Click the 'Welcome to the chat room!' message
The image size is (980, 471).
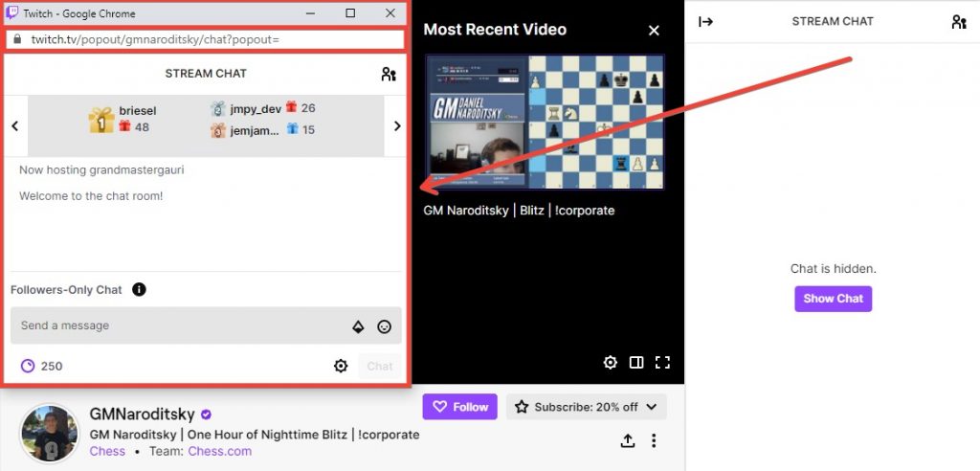click(x=91, y=196)
